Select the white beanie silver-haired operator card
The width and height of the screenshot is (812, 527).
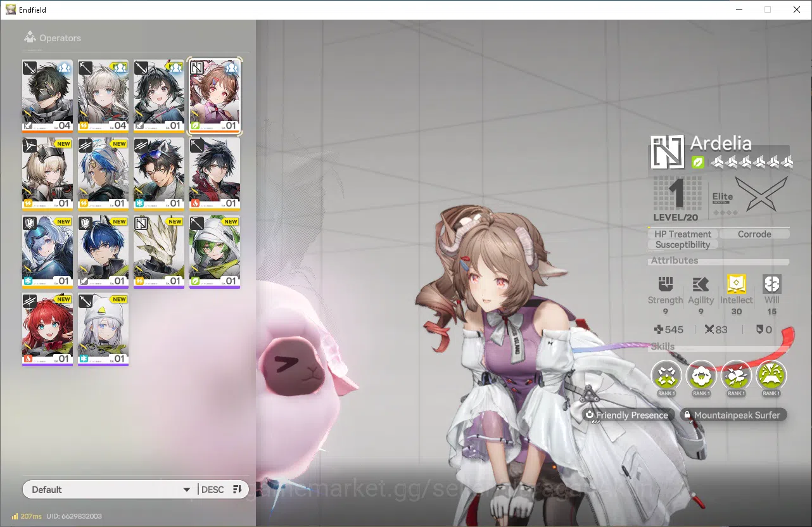(x=103, y=329)
